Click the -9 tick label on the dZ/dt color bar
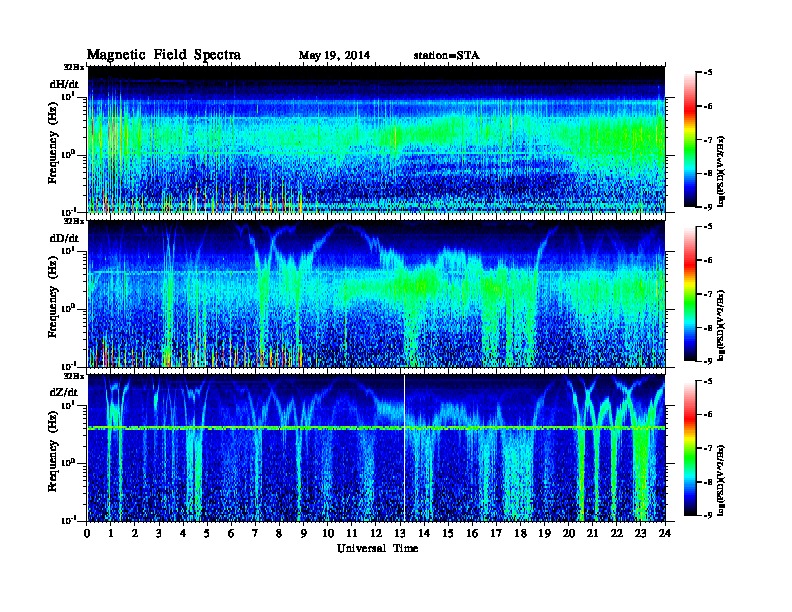 click(707, 515)
